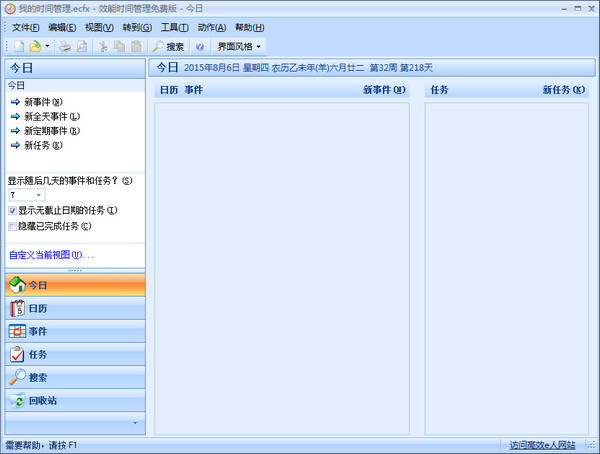Open the 工具 menu
Viewport: 600px width, 454px height.
[174, 27]
